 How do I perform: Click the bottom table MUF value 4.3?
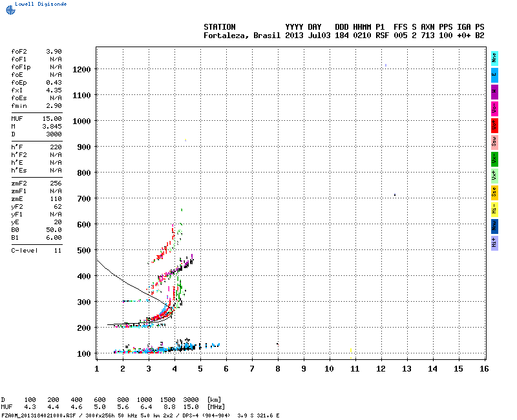(30, 407)
